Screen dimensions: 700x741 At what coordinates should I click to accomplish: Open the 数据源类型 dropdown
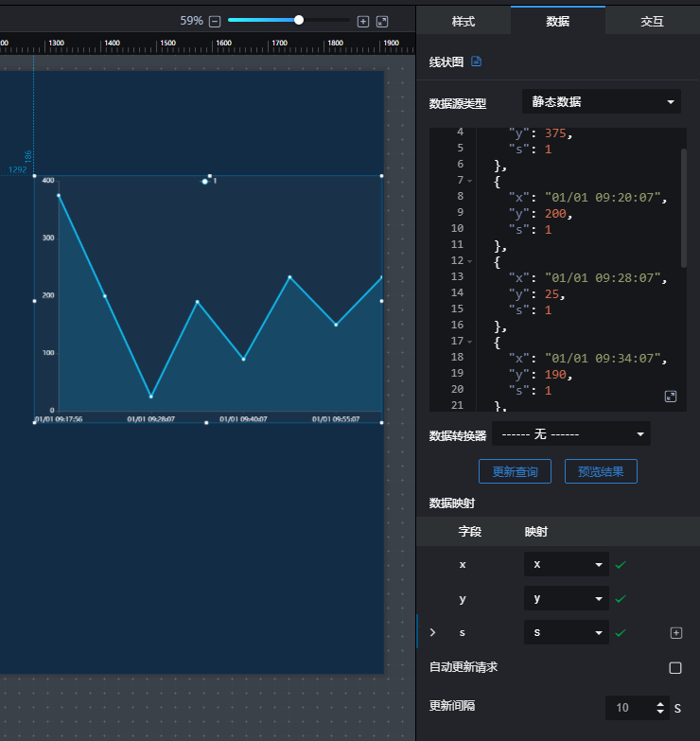602,101
